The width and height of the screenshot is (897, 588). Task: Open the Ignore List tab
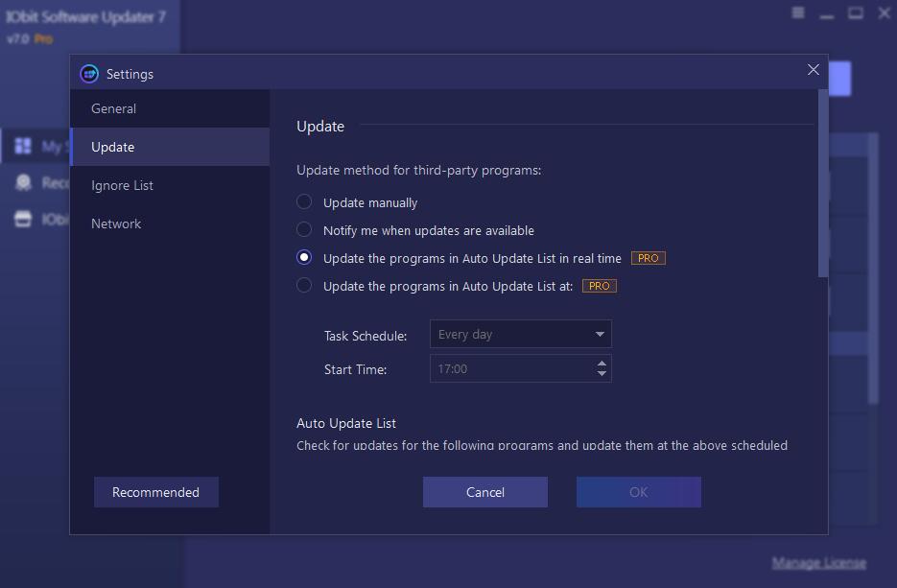pyautogui.click(x=170, y=185)
